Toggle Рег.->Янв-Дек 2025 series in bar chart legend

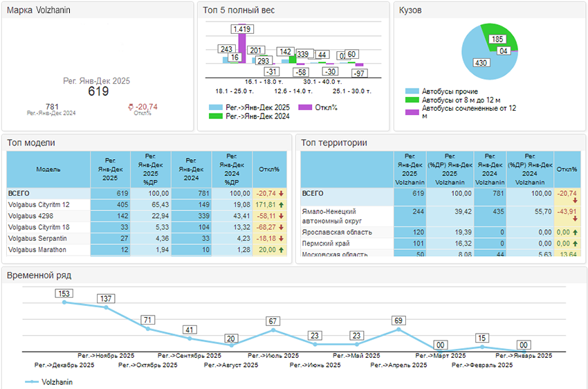tap(216, 107)
